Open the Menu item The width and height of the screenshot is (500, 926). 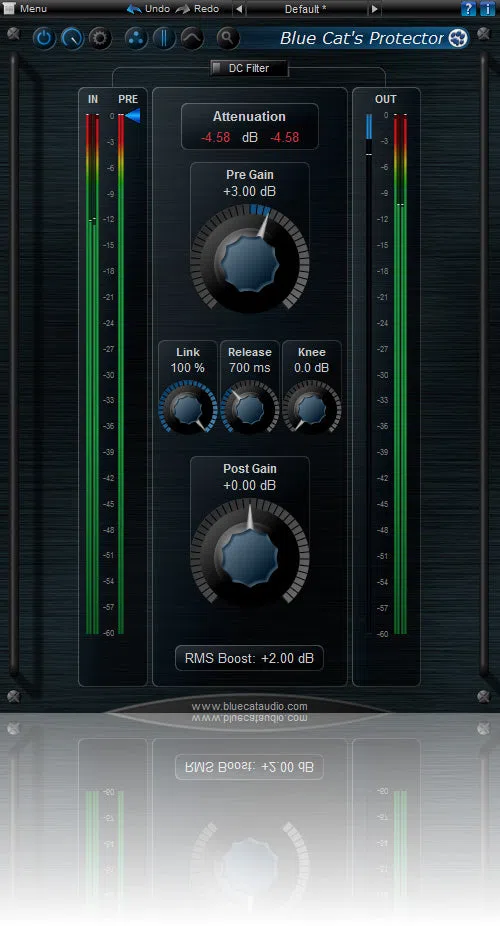point(26,9)
